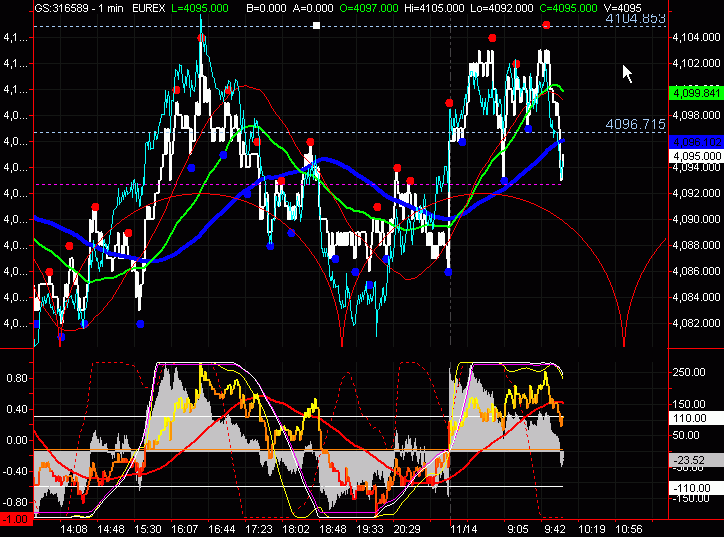Click the EUREX exchange label
Viewport: 724px width, 537px height.
pos(148,8)
